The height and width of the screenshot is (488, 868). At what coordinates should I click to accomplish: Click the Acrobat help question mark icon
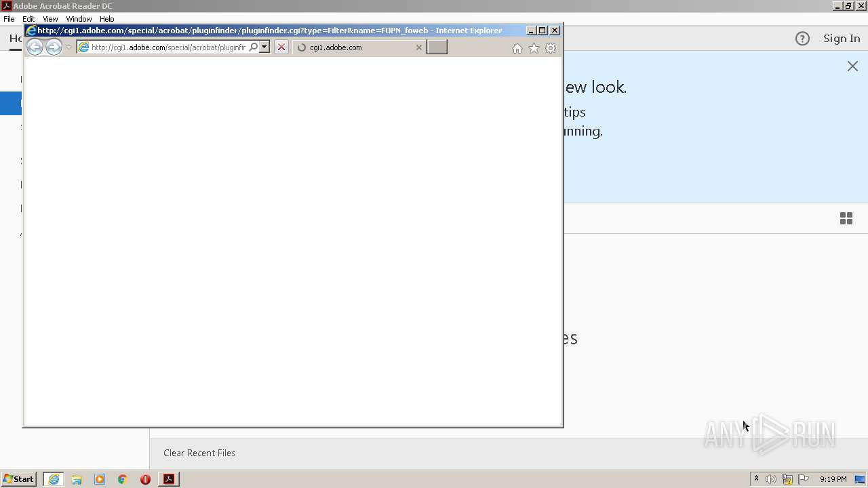[x=802, y=39]
